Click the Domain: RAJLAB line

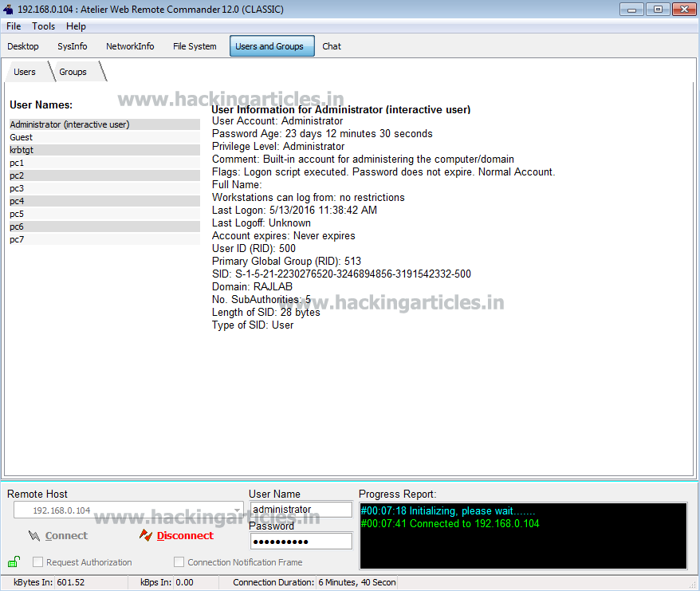(x=252, y=287)
